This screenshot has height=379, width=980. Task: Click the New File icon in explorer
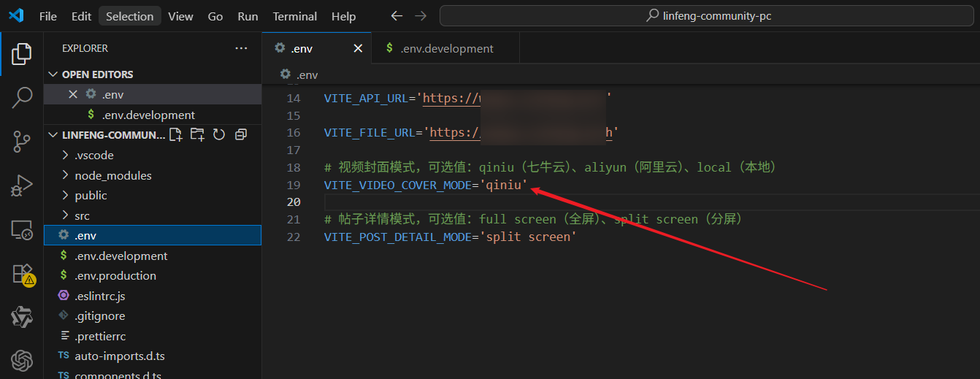point(176,134)
